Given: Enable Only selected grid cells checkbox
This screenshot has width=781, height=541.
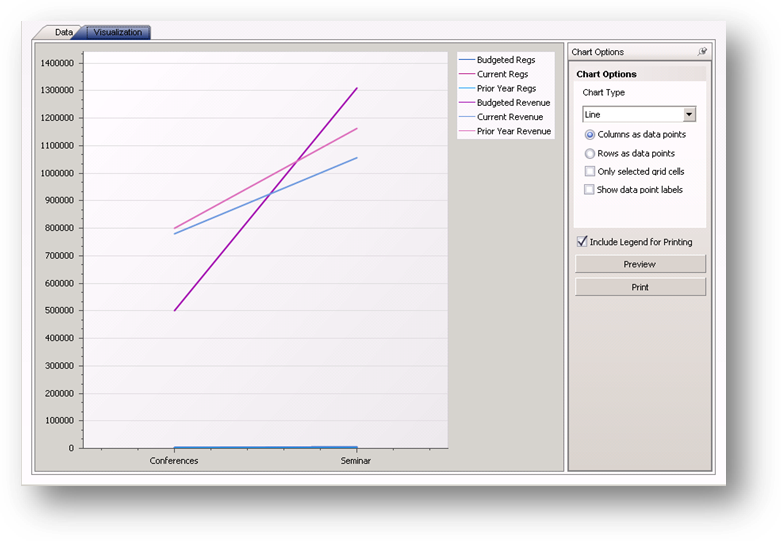Looking at the screenshot, I should pos(590,171).
